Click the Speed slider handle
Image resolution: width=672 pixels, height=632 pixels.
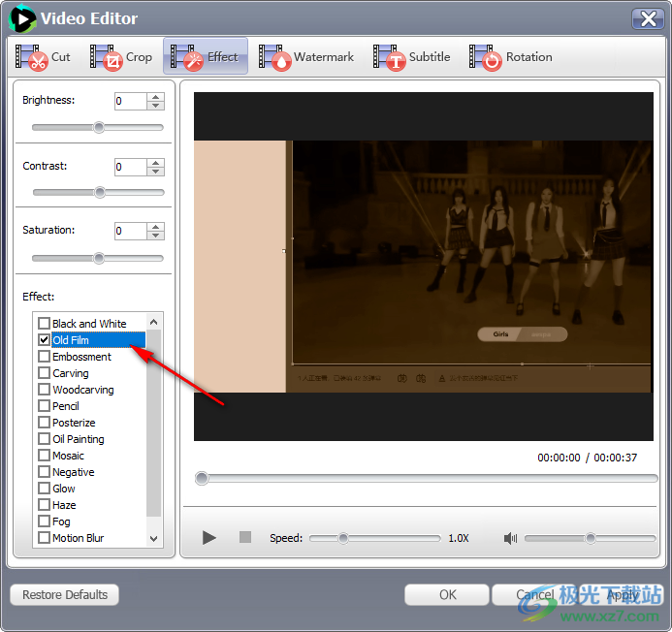[343, 538]
